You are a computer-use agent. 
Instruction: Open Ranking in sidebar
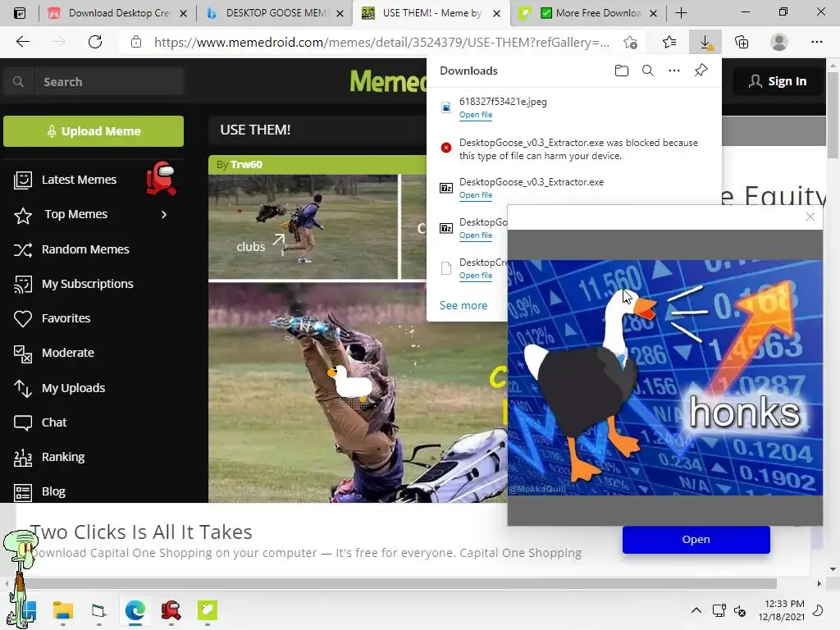coord(63,457)
